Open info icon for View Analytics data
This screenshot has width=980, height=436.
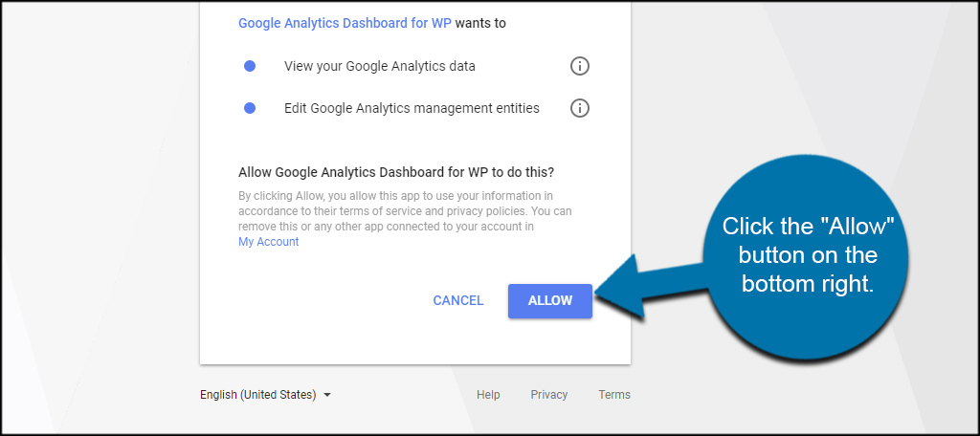pos(579,66)
